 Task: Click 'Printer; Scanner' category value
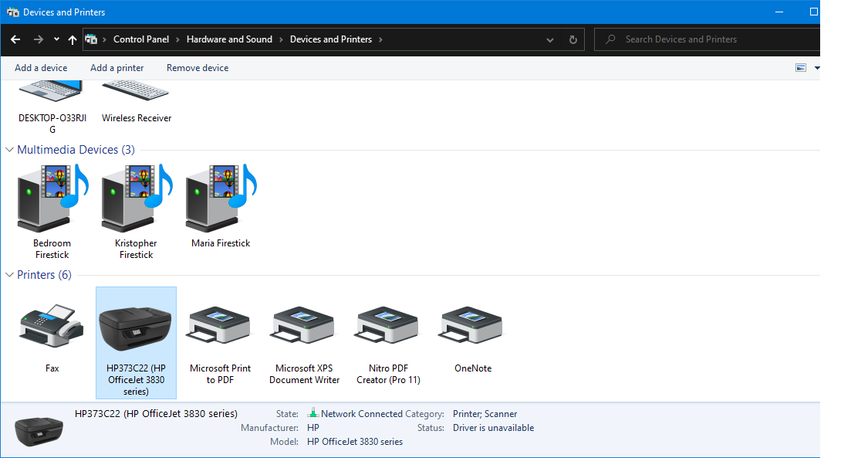click(x=485, y=414)
